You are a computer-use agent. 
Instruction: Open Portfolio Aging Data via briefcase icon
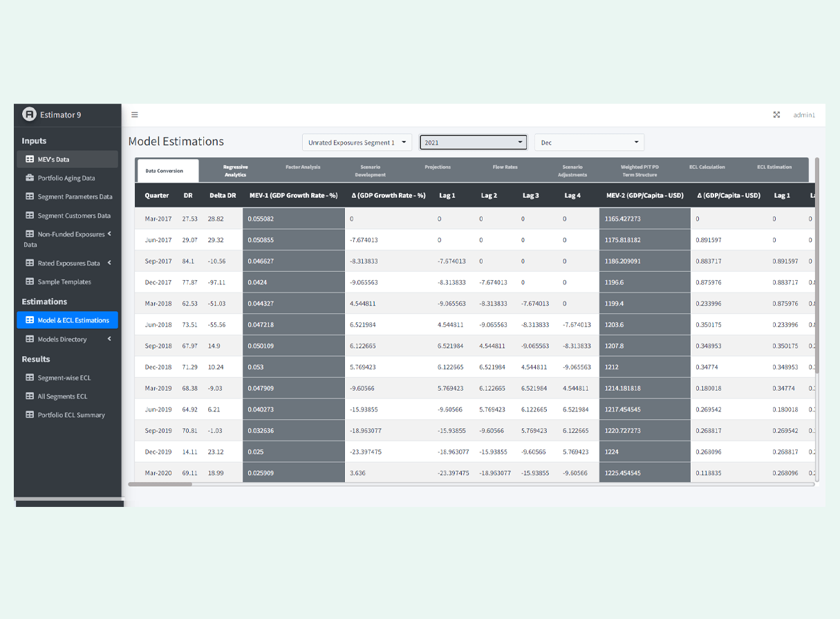click(28, 178)
